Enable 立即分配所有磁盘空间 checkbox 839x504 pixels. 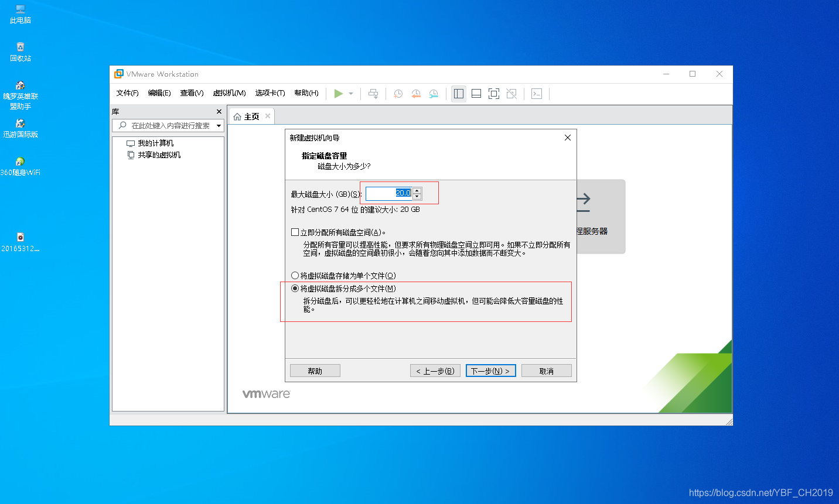295,232
